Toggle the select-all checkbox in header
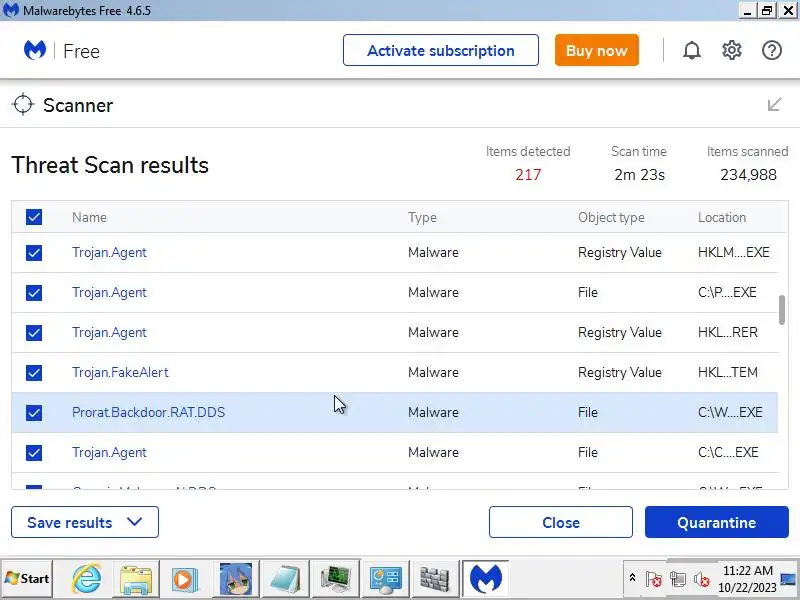The width and height of the screenshot is (800, 600). (x=34, y=217)
